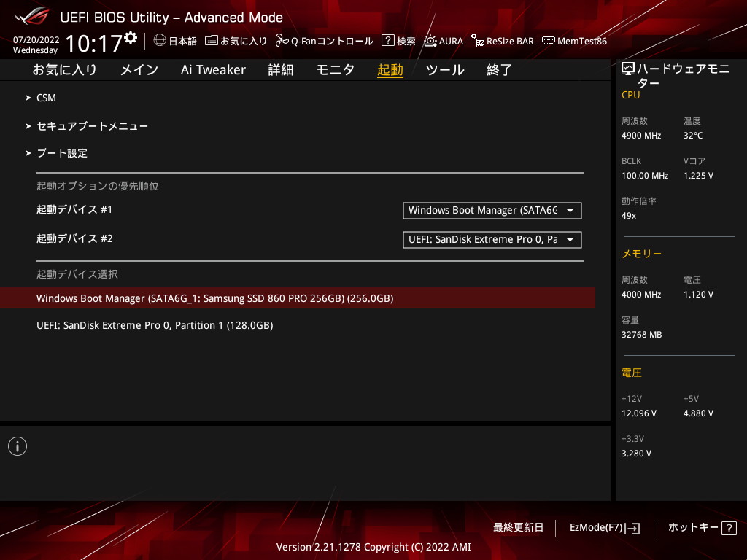The height and width of the screenshot is (560, 747).
Task: Click the 07/20/2022 date text
Action: (36, 40)
